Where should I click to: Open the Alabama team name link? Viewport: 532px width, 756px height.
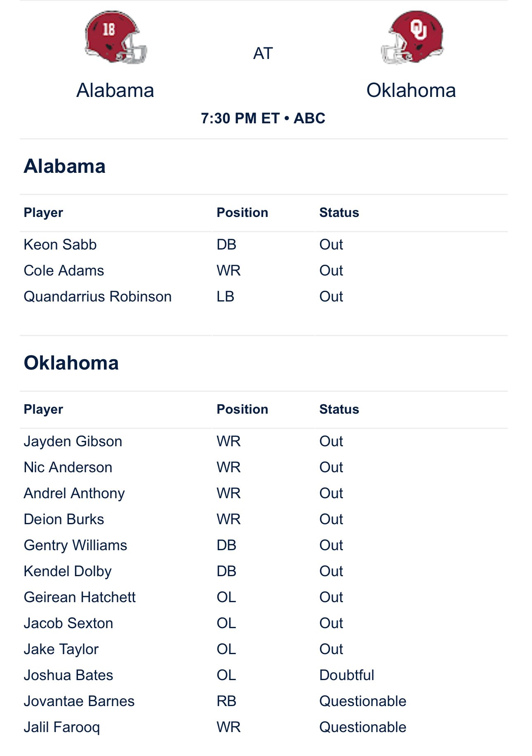tap(115, 90)
